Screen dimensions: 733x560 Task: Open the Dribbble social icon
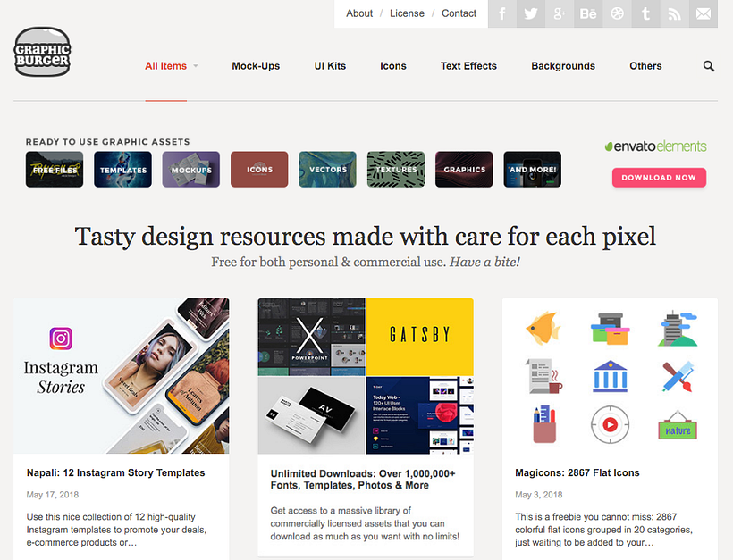point(617,13)
